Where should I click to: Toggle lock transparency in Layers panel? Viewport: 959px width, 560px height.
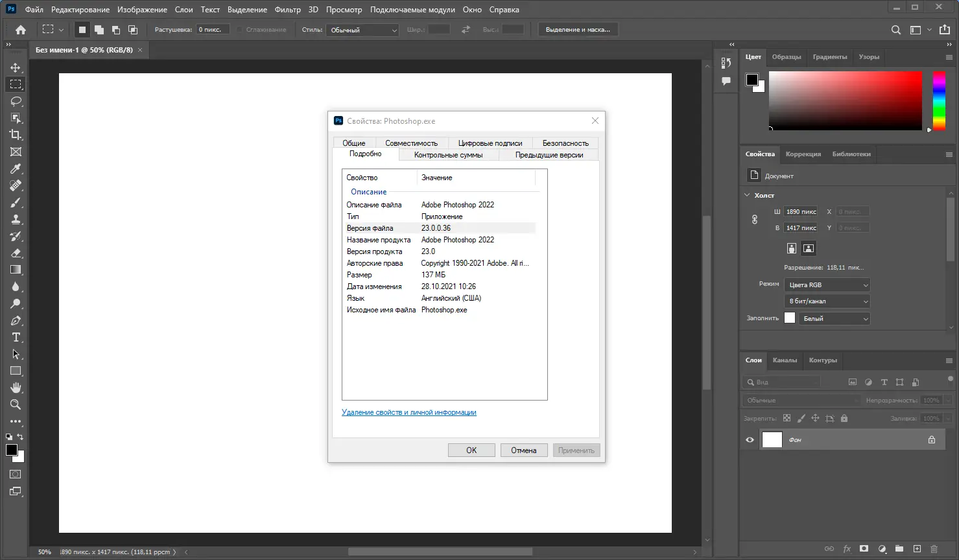coord(787,418)
